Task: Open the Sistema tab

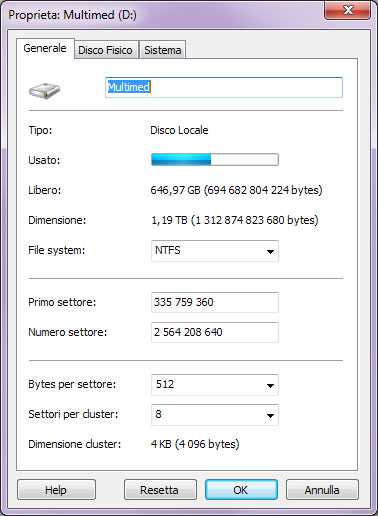Action: [x=163, y=50]
